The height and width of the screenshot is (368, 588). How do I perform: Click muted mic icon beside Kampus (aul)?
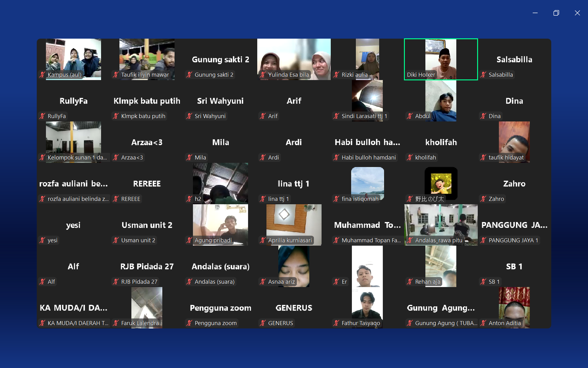click(42, 75)
